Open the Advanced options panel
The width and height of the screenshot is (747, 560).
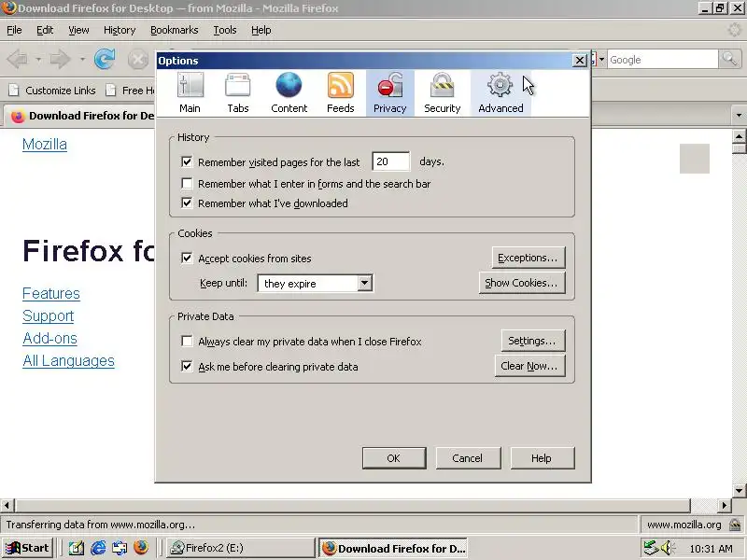click(x=500, y=93)
